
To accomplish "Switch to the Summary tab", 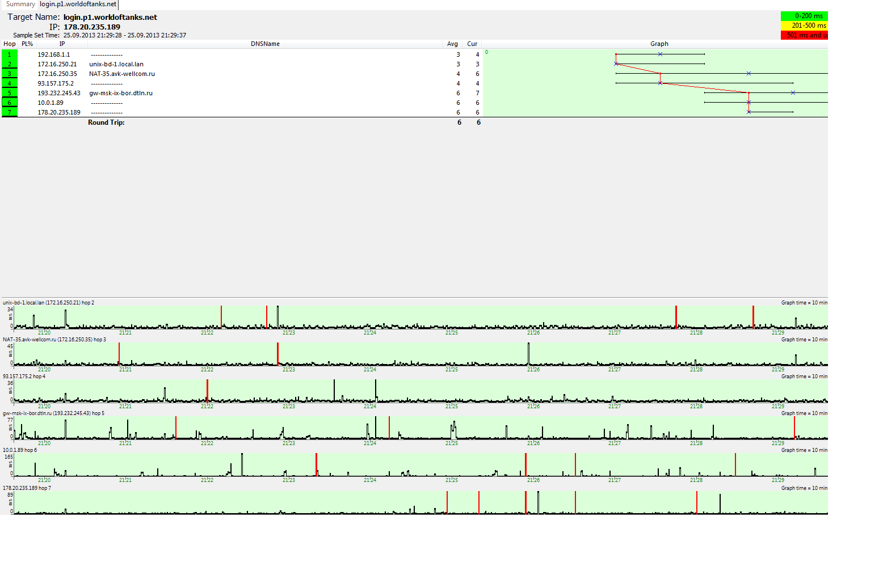I will (20, 4).
